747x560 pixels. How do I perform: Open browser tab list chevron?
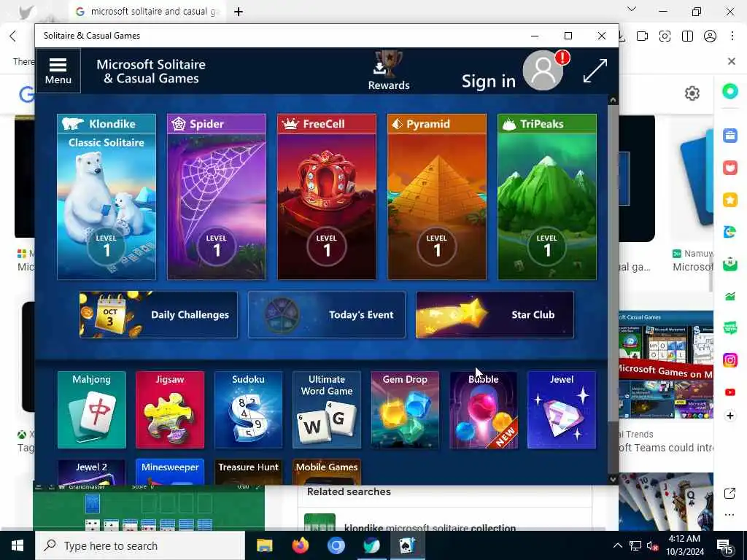tap(632, 9)
